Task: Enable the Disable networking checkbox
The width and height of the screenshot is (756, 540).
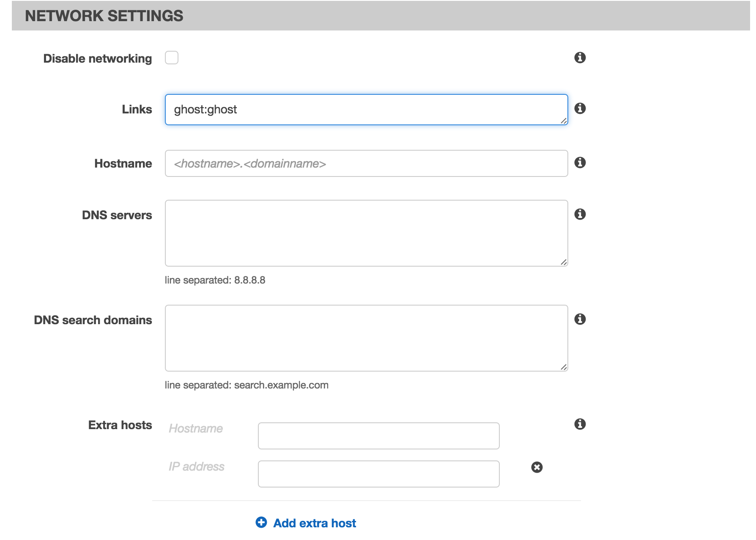Action: click(x=172, y=58)
